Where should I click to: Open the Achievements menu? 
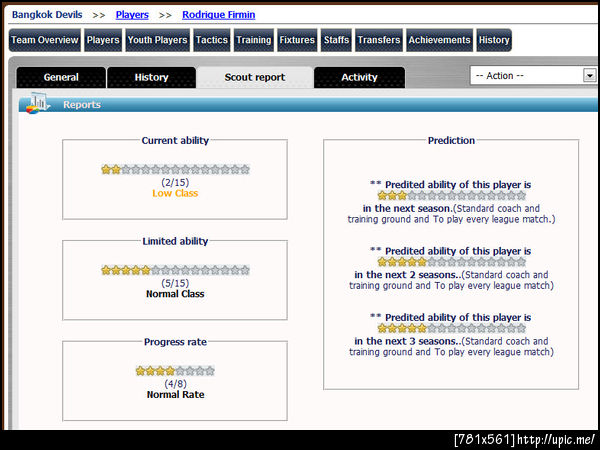[x=439, y=40]
